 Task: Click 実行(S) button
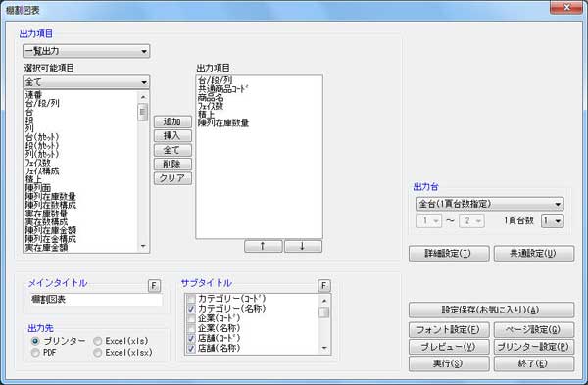449,363
